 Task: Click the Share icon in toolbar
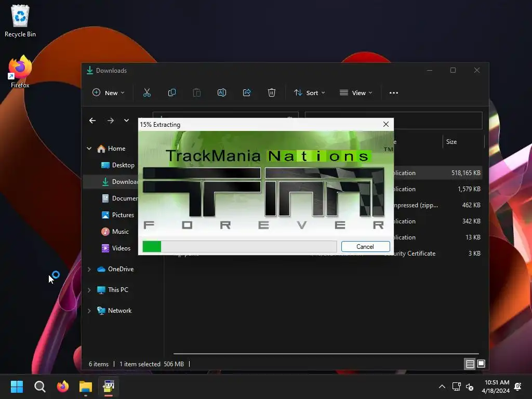(247, 92)
